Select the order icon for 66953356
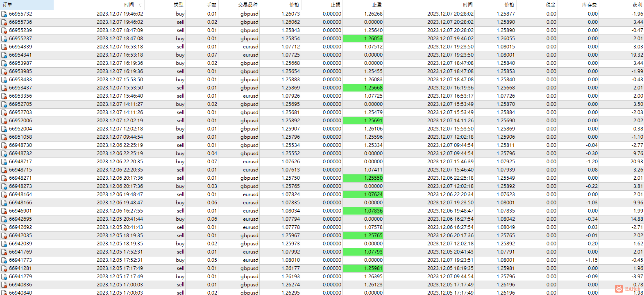 pyautogui.click(x=4, y=96)
